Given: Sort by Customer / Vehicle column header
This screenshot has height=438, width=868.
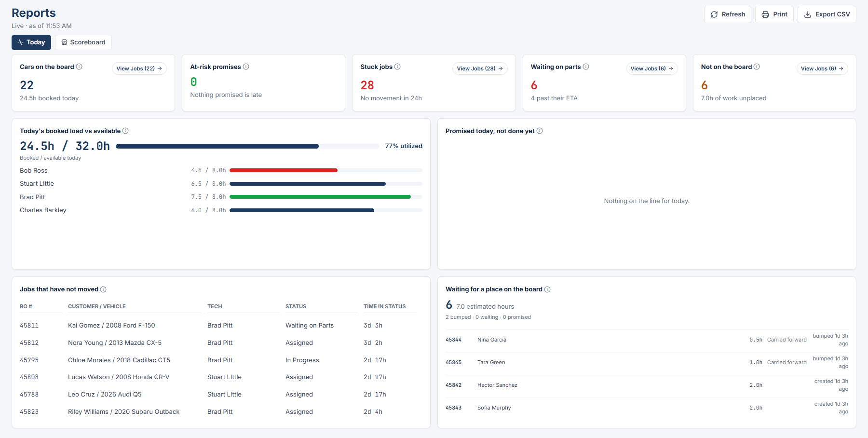Looking at the screenshot, I should (97, 306).
